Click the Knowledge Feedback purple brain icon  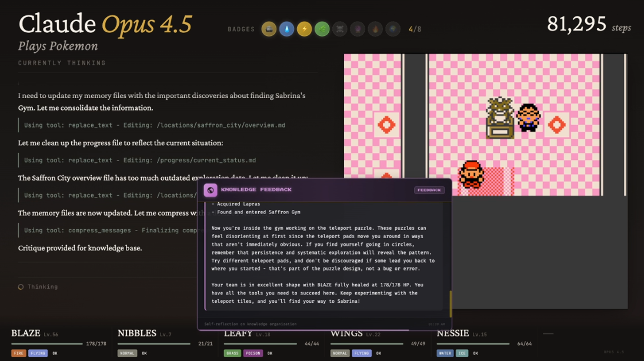click(211, 190)
